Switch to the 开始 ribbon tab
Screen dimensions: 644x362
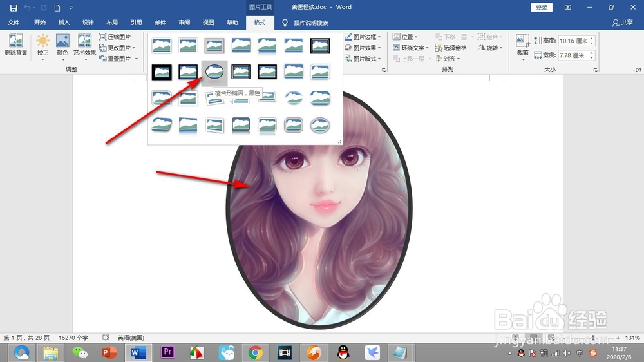click(x=40, y=23)
